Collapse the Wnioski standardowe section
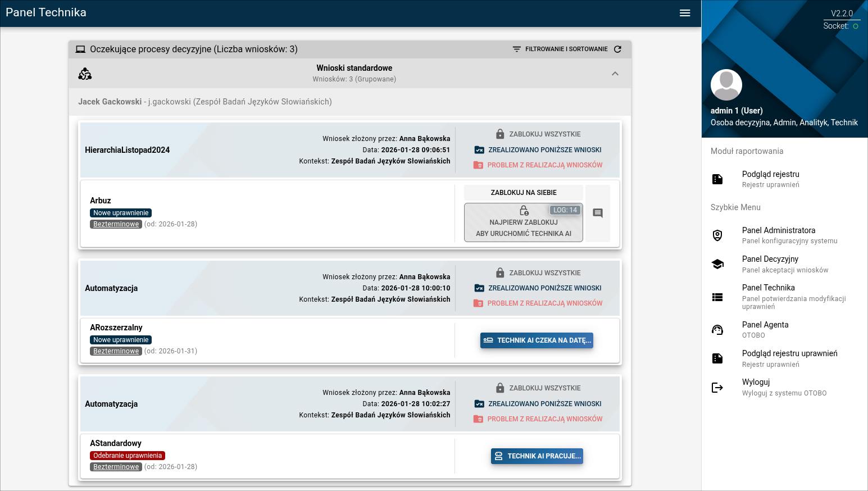 click(615, 74)
